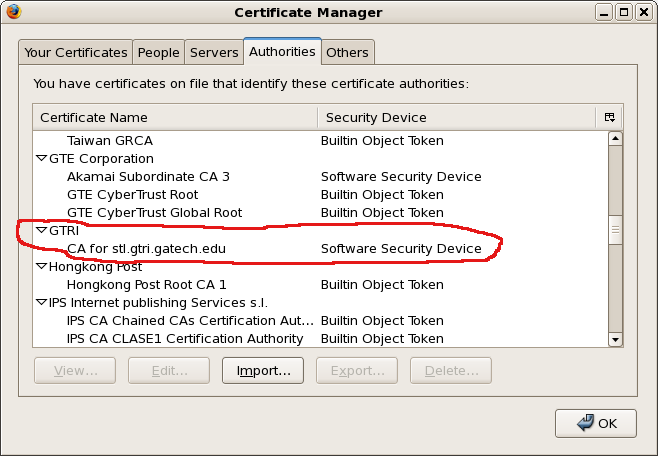Select Hongkong Post Root CA 1
Image resolution: width=658 pixels, height=456 pixels.
pyautogui.click(x=146, y=284)
